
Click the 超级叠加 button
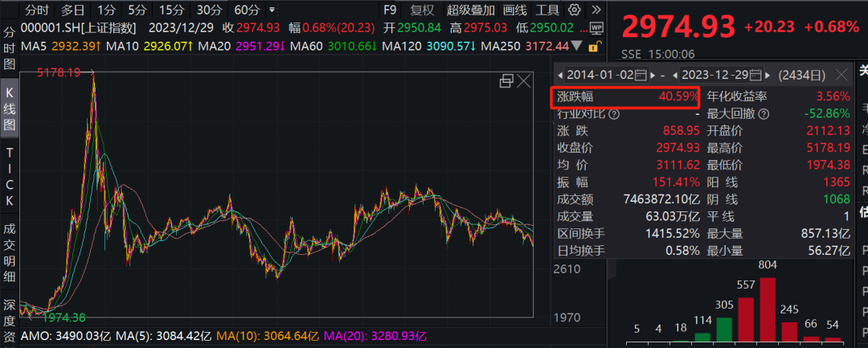[x=469, y=10]
